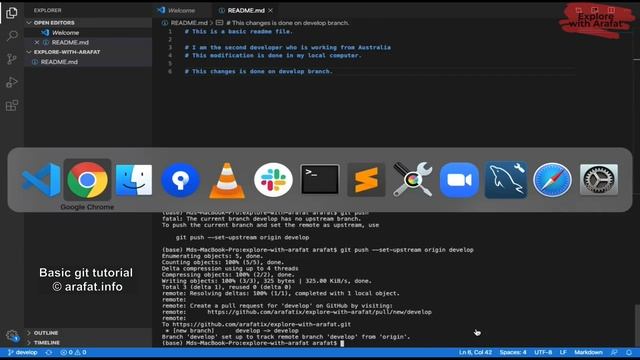
Task: Switch to Terminal in app switcher
Action: click(320, 180)
